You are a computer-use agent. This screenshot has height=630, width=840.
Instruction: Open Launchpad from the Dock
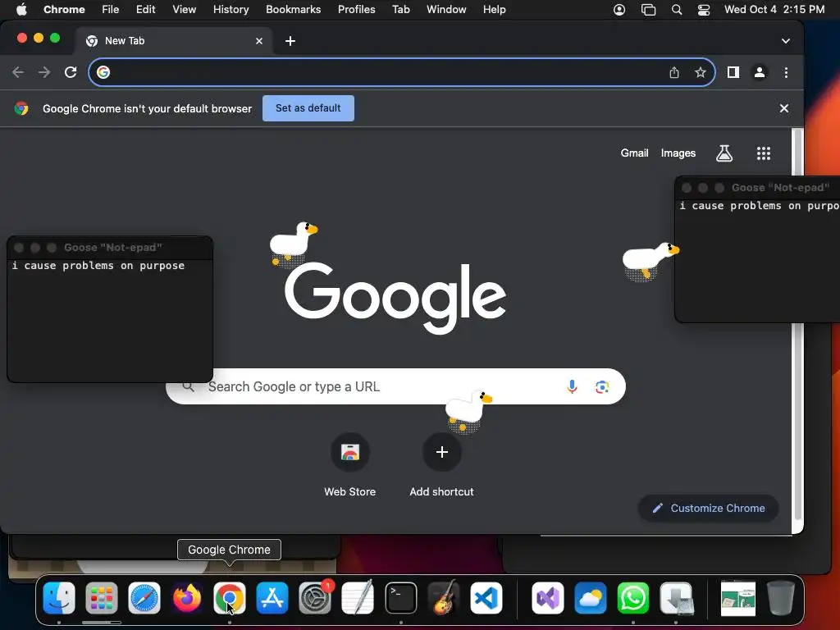point(101,598)
